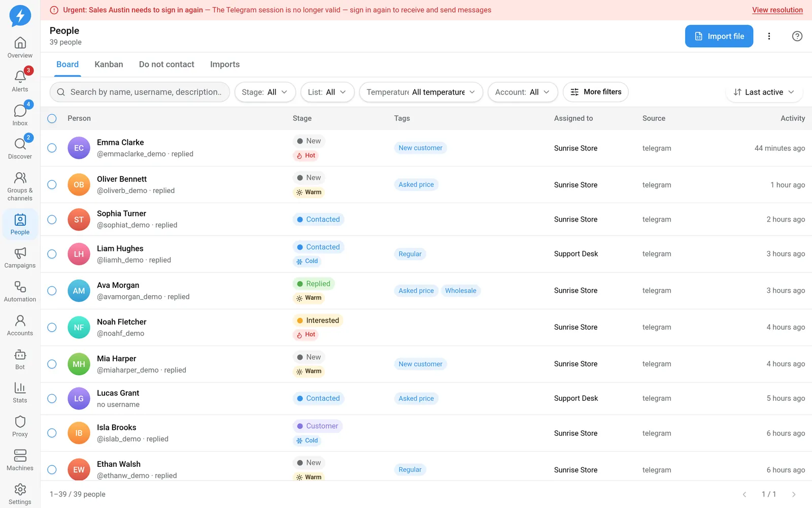Image resolution: width=812 pixels, height=508 pixels.
Task: Expand the List filter dropdown
Action: [327, 92]
